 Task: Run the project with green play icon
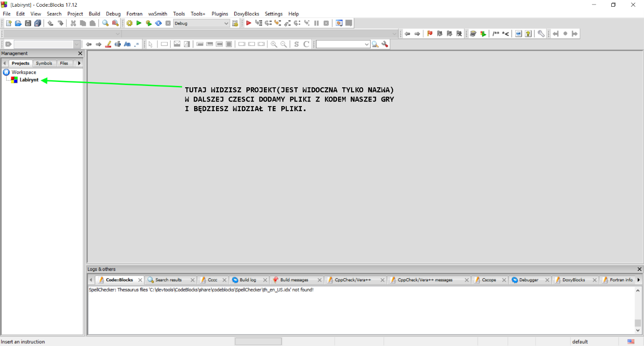[x=139, y=23]
